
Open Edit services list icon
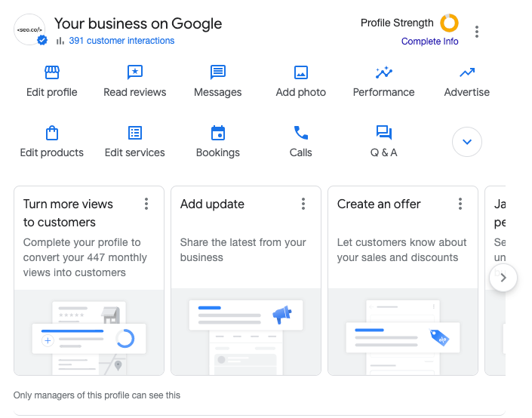135,134
